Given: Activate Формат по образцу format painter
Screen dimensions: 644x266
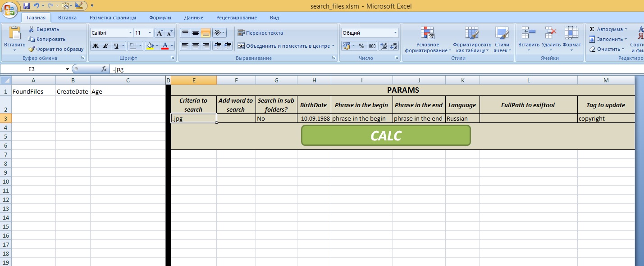Looking at the screenshot, I should click(56, 49).
